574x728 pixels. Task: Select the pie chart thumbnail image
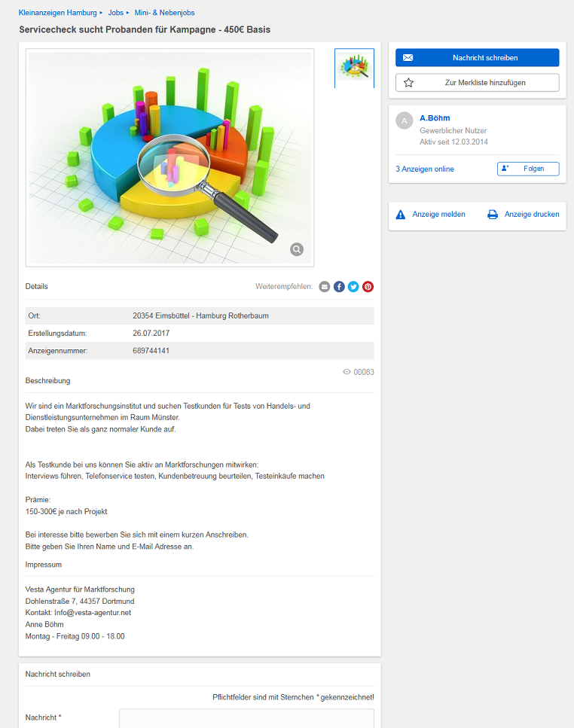pos(354,68)
